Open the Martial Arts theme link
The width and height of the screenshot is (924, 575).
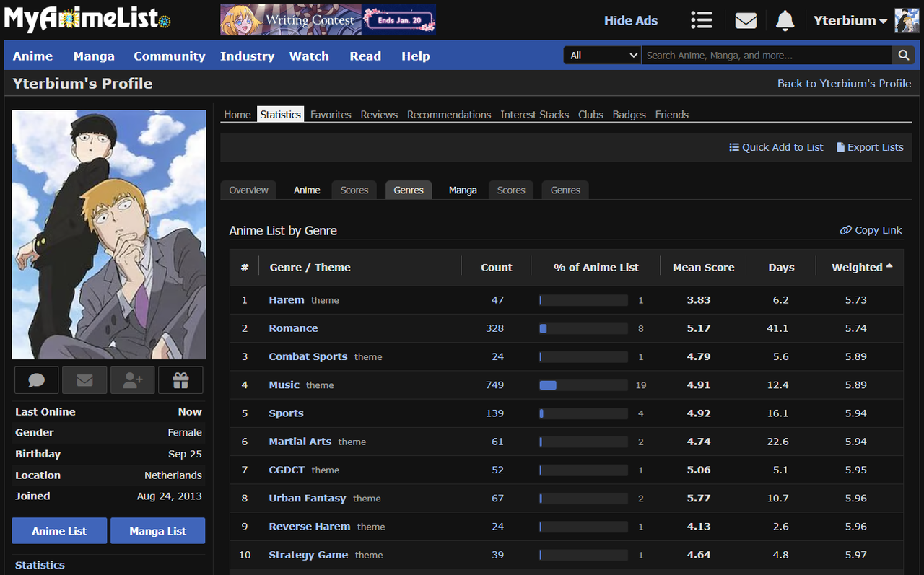coord(300,441)
